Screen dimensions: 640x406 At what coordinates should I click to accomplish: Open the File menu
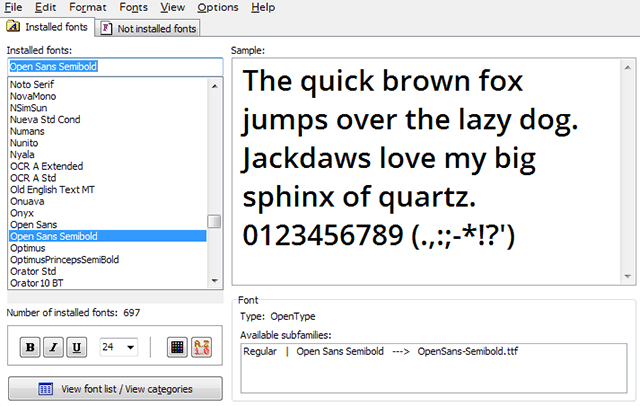13,7
